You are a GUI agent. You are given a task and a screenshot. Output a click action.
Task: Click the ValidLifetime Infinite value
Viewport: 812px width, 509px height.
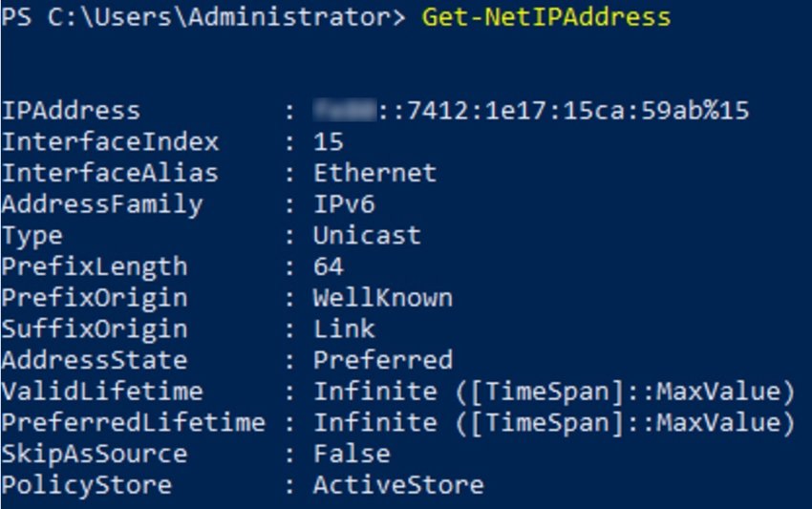coord(554,392)
